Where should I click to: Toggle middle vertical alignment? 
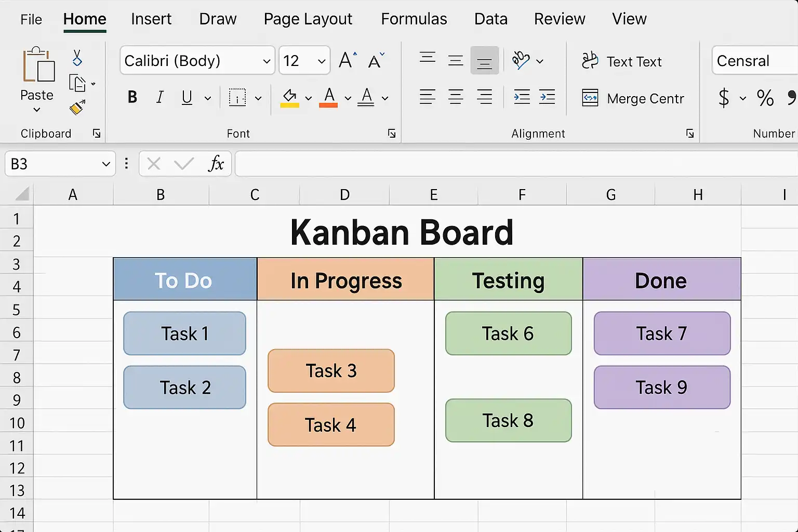(456, 60)
